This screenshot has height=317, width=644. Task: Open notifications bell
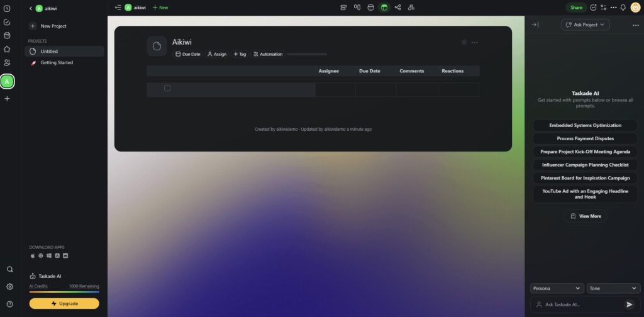tap(623, 8)
